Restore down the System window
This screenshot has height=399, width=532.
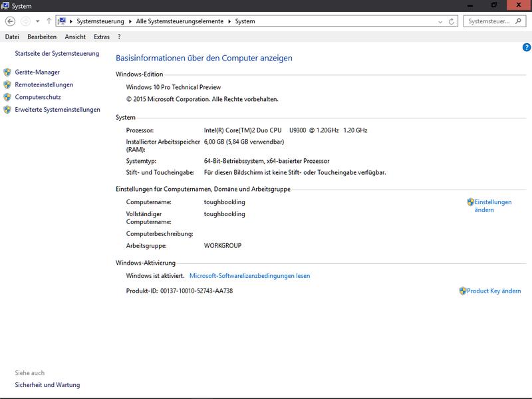pyautogui.click(x=494, y=5)
